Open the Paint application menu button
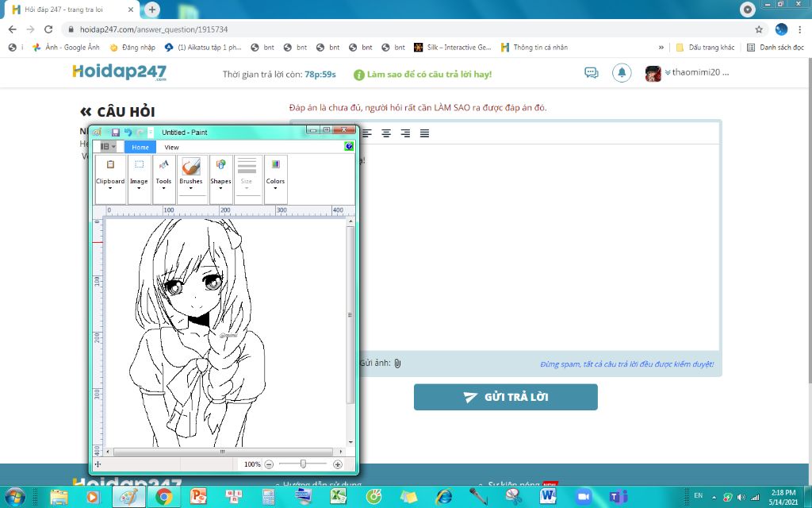This screenshot has width=812, height=508. tap(108, 147)
